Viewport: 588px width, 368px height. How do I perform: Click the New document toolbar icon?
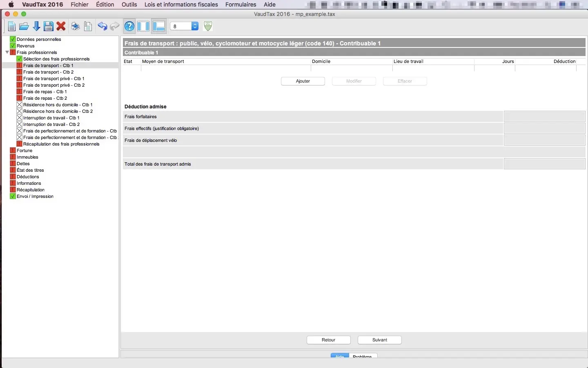[12, 27]
